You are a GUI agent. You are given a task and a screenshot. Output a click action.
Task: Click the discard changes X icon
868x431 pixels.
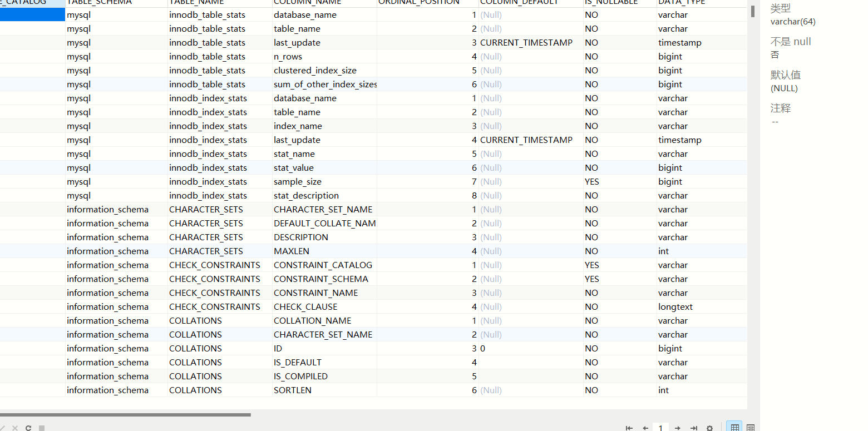[x=15, y=428]
